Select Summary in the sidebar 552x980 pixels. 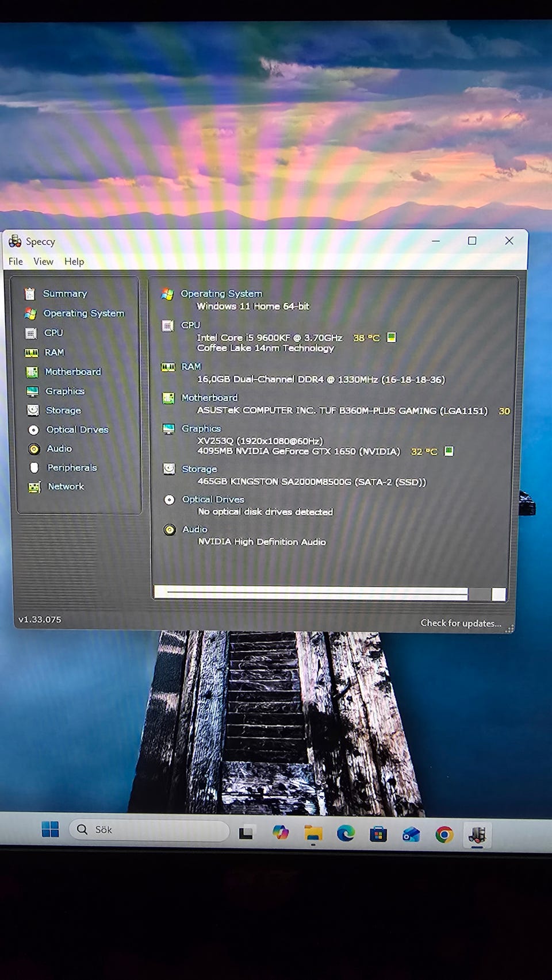[65, 294]
